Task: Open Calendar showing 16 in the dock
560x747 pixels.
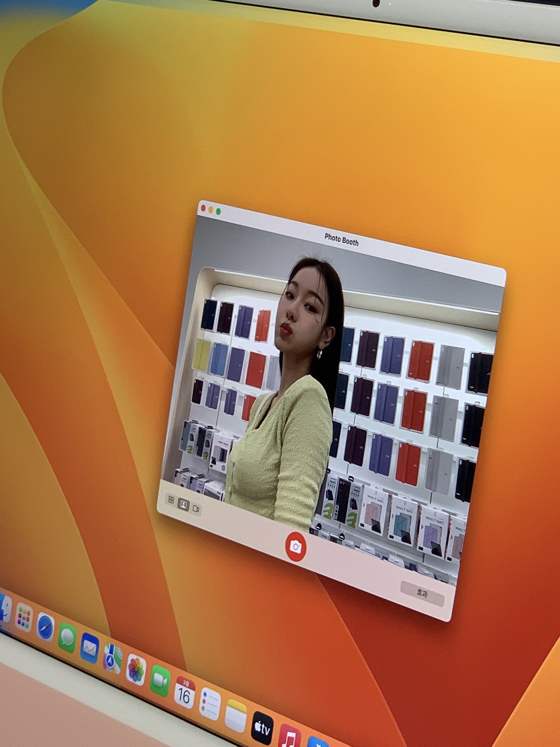Action: 185,692
